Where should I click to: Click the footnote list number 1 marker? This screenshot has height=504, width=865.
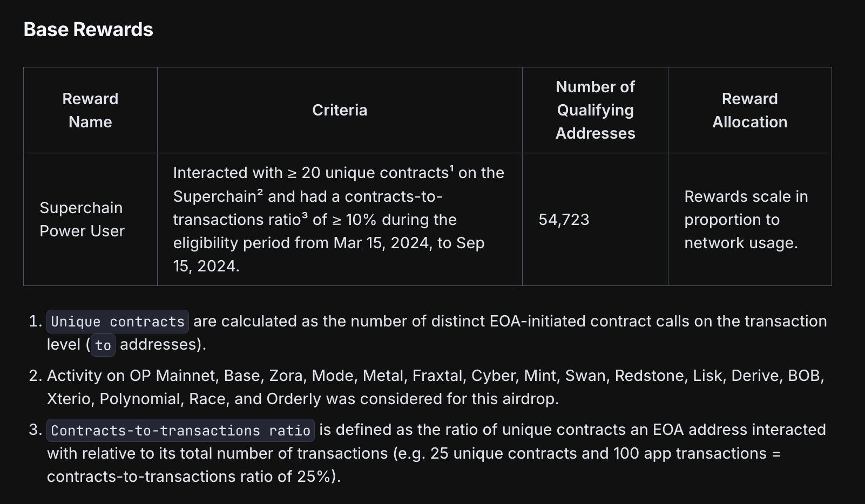pos(35,322)
